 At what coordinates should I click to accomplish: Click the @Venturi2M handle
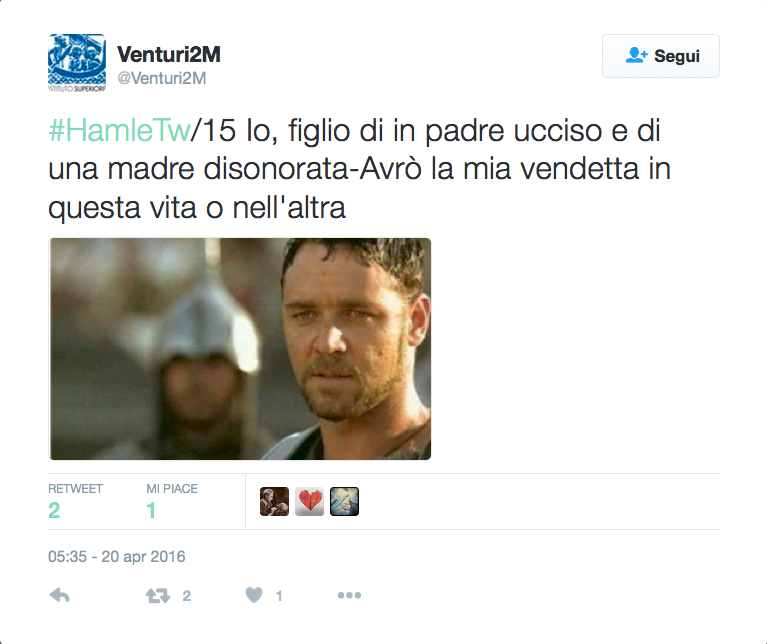[x=162, y=78]
